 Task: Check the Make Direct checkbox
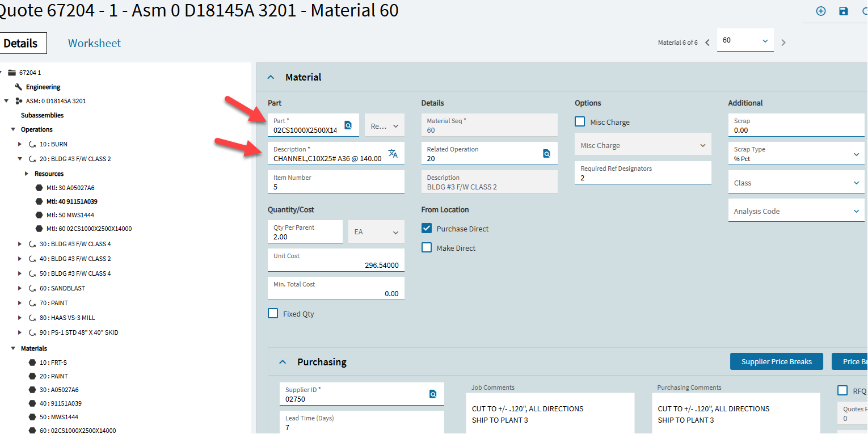pyautogui.click(x=427, y=248)
